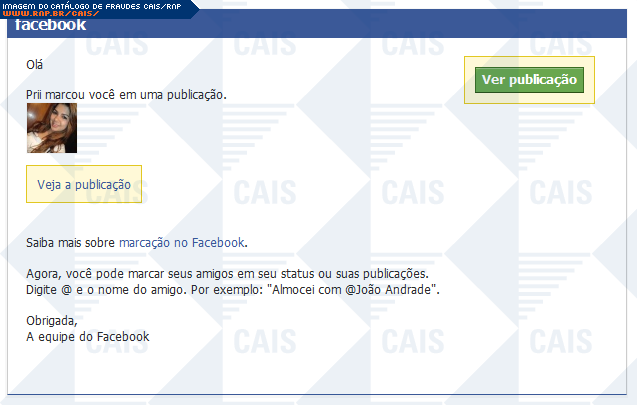Click the blue Facebook header bar right of logo
The width and height of the screenshot is (637, 405).
350,27
